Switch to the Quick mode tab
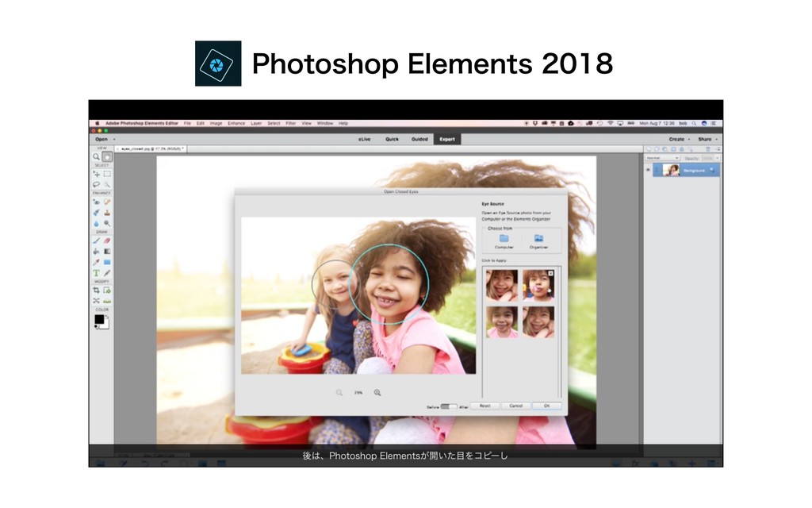Viewport: 812px width, 508px height. tap(392, 140)
